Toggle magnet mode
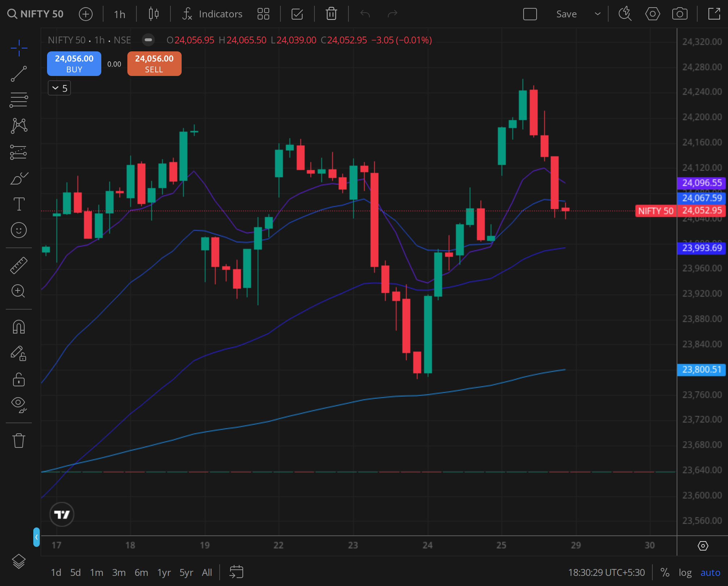This screenshot has width=728, height=586. pos(19,327)
